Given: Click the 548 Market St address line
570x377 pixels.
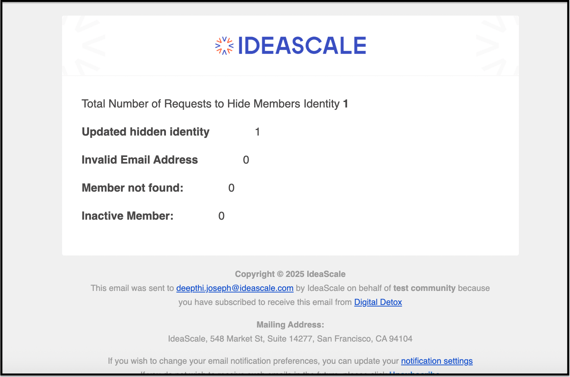Looking at the screenshot, I should (x=290, y=339).
